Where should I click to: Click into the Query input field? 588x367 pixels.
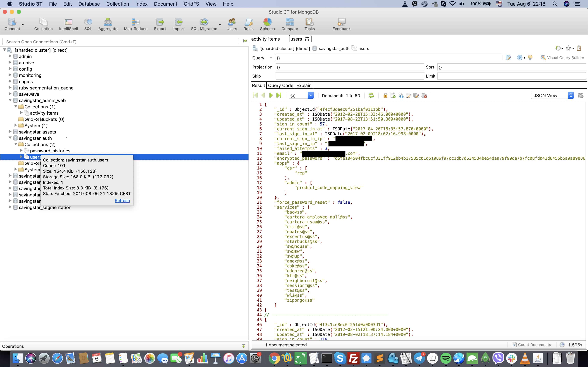pos(389,58)
